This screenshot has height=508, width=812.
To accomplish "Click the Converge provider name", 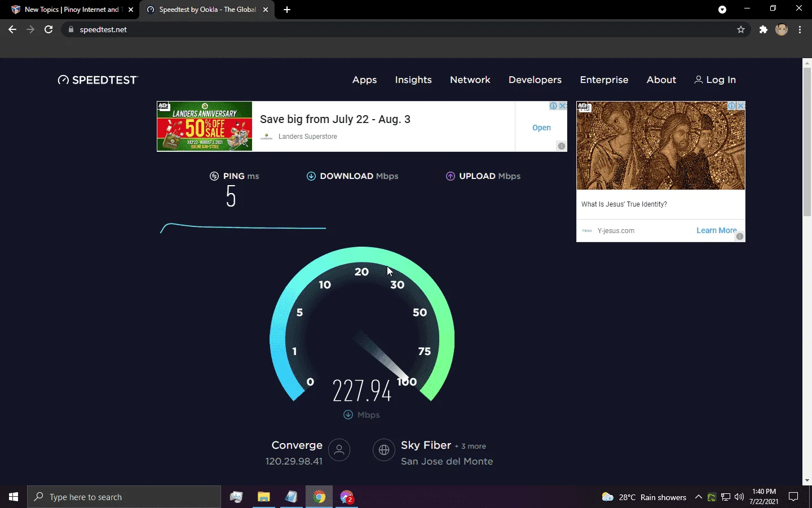I will tap(297, 445).
